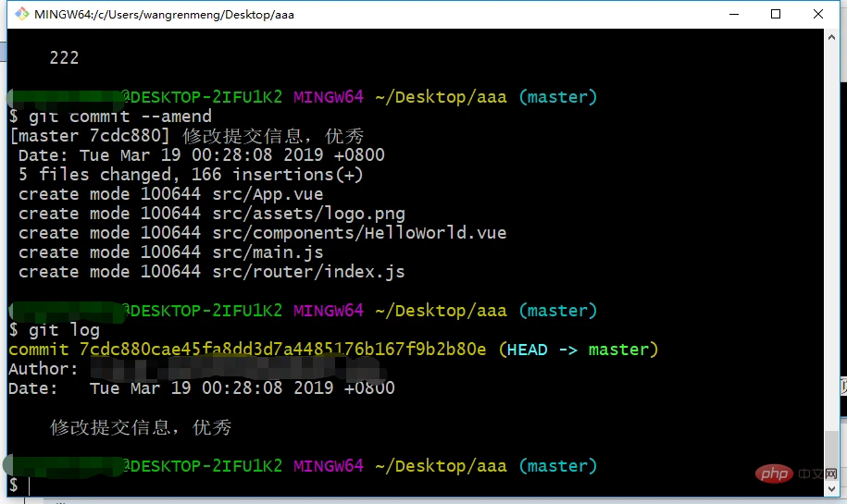Click the full commit hash in git log
The image size is (847, 504).
(x=282, y=350)
